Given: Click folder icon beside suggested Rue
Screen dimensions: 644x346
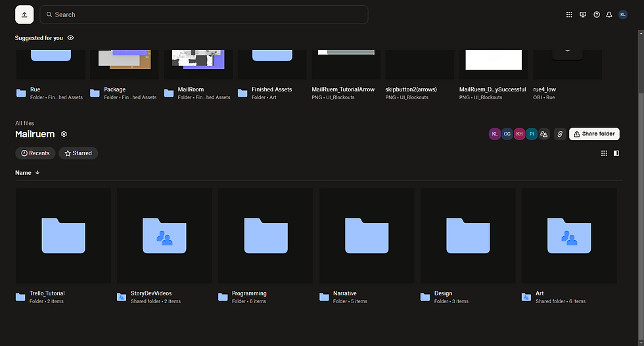Looking at the screenshot, I should click(21, 93).
